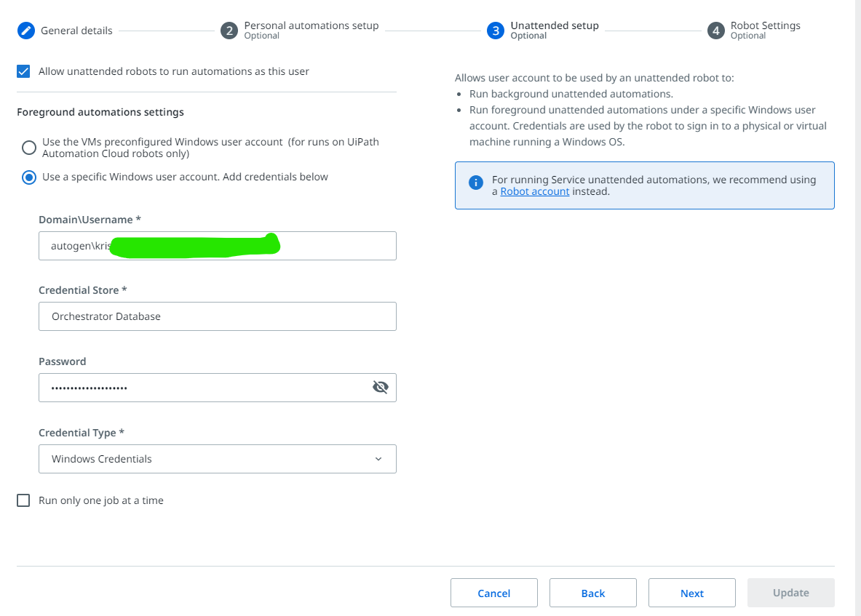Click the step 4 Robot Settings circle
Image resolution: width=861 pixels, height=616 pixels.
716,31
